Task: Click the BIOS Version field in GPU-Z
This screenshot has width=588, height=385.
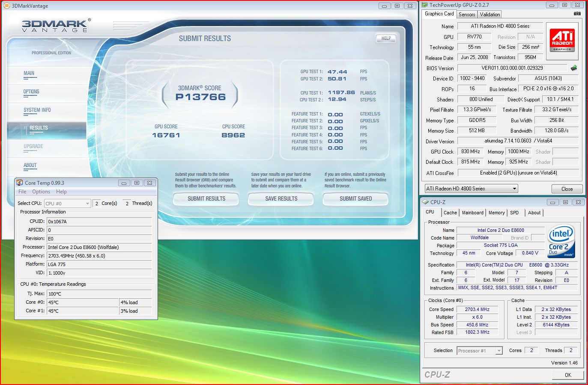Action: pos(512,68)
